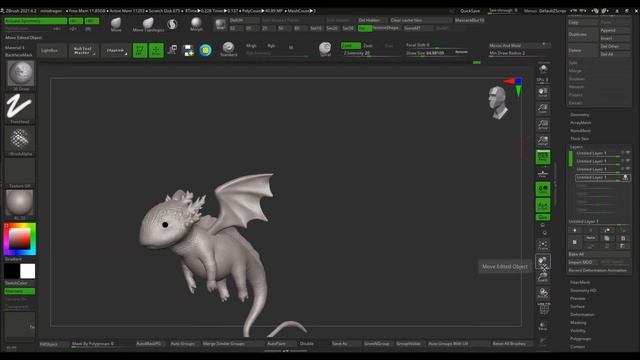This screenshot has width=640, height=360.
Task: Select the Morph brush
Action: tap(196, 24)
